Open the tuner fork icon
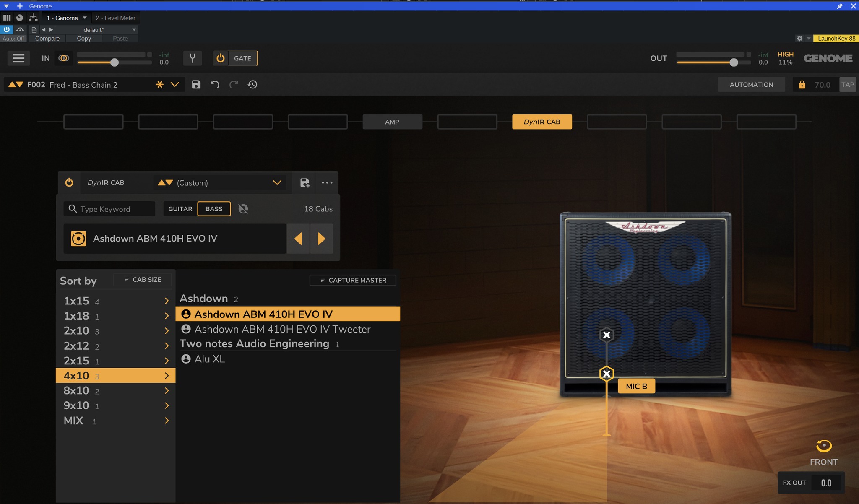This screenshot has width=859, height=504. 193,58
